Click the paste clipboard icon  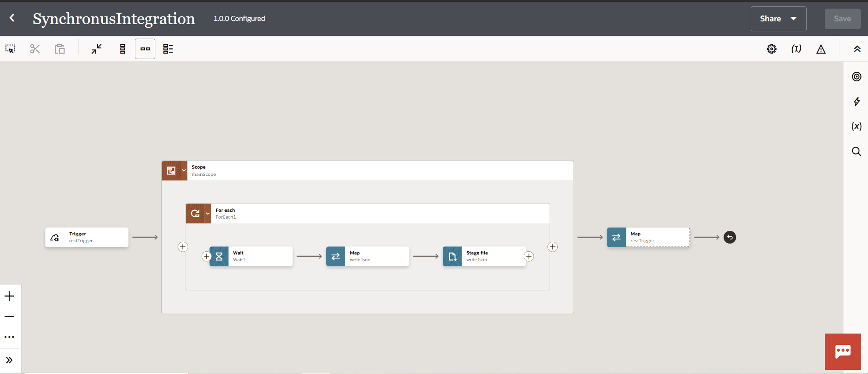[x=60, y=49]
